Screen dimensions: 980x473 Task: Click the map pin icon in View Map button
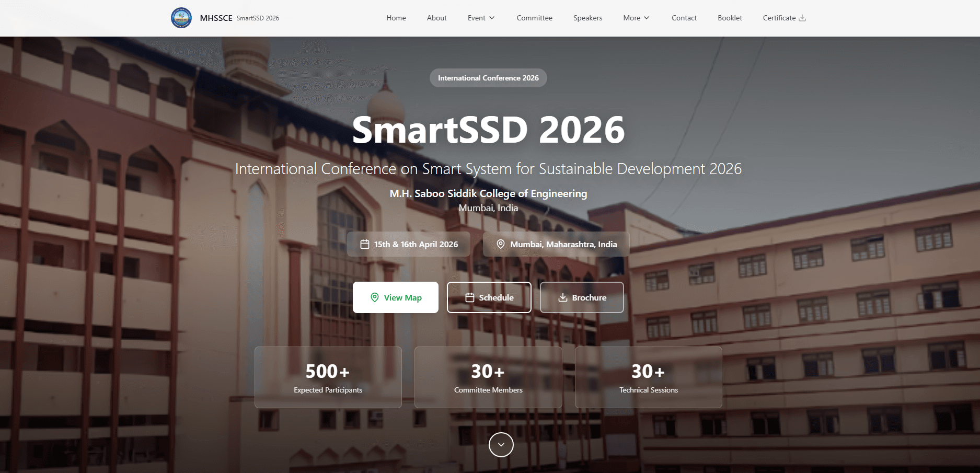pos(375,297)
